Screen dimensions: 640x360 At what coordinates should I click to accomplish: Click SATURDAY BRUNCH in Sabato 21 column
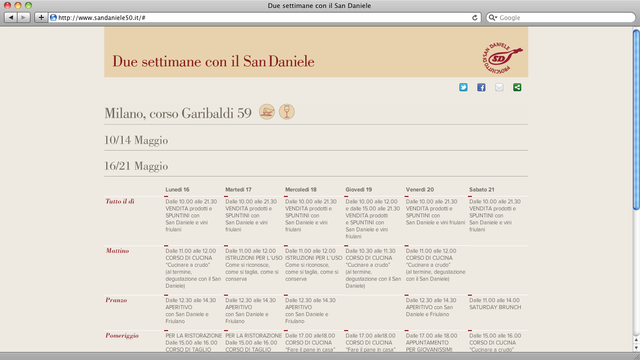pyautogui.click(x=495, y=307)
